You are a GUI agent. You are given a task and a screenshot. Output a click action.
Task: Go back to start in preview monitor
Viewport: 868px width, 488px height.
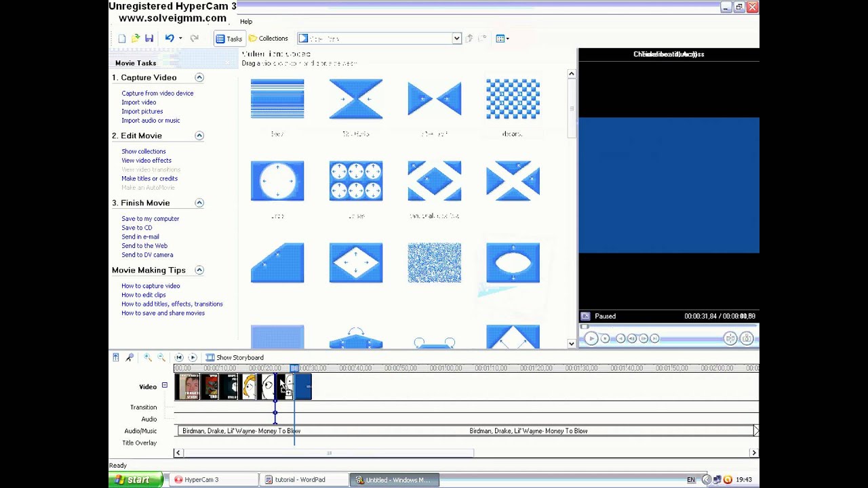coord(620,338)
